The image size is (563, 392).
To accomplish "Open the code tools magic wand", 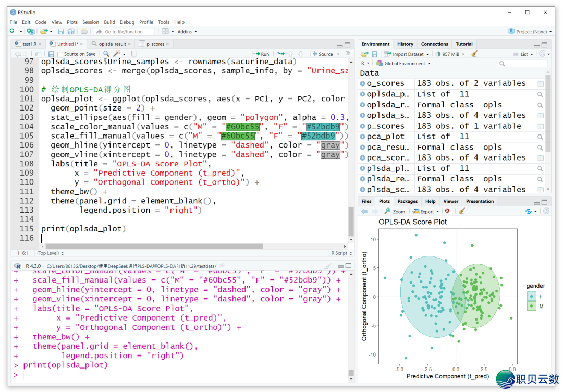I will pos(118,54).
